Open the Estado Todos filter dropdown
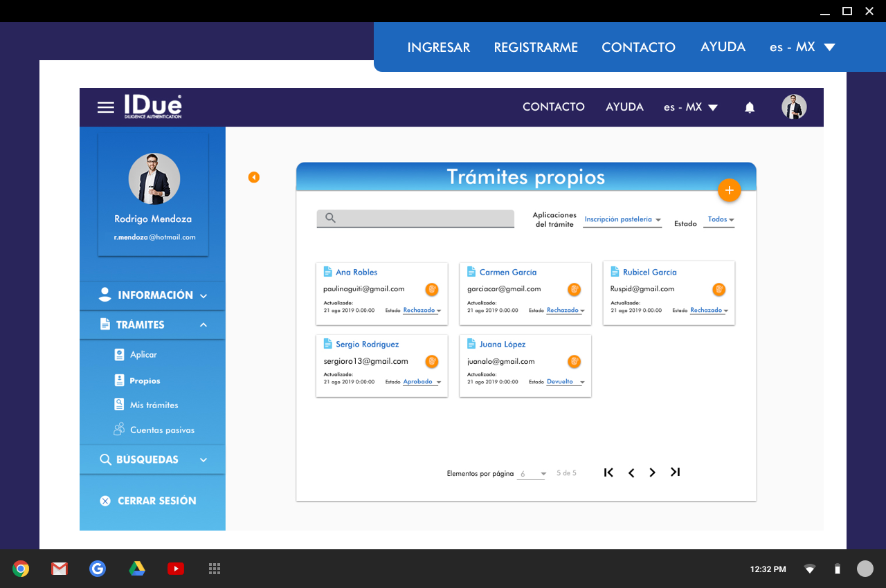This screenshot has width=886, height=588. [x=720, y=220]
